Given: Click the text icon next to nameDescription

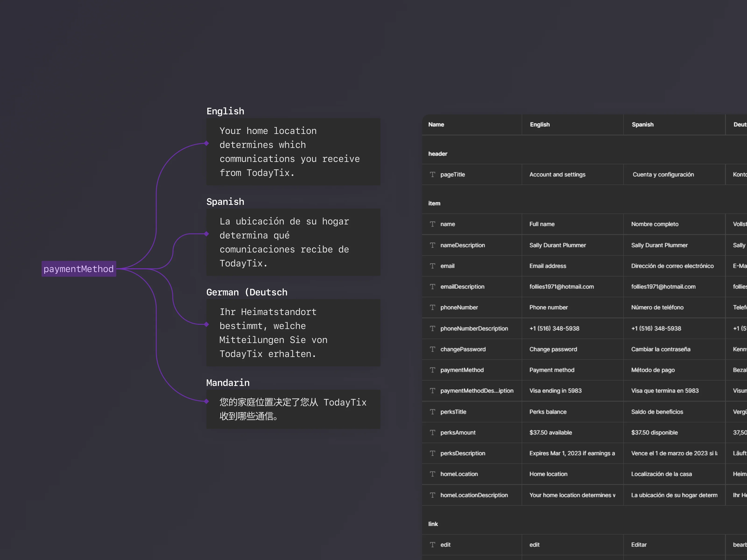Looking at the screenshot, I should (x=432, y=245).
